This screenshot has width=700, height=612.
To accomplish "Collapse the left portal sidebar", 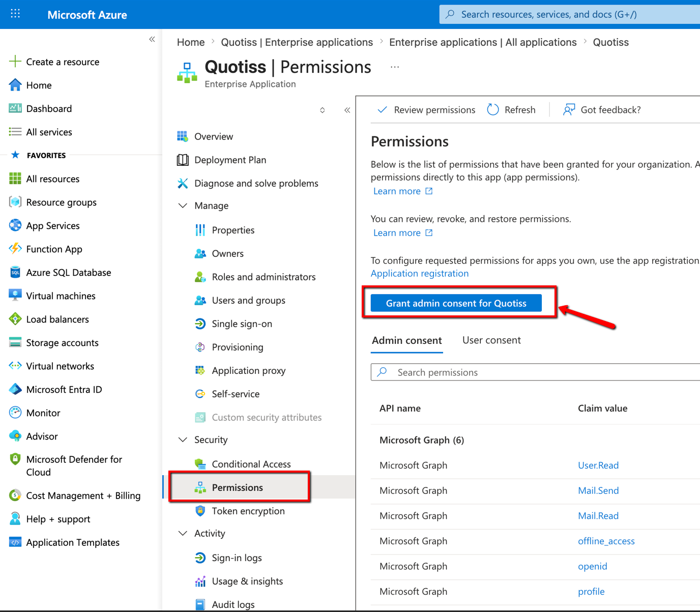I will pyautogui.click(x=152, y=39).
